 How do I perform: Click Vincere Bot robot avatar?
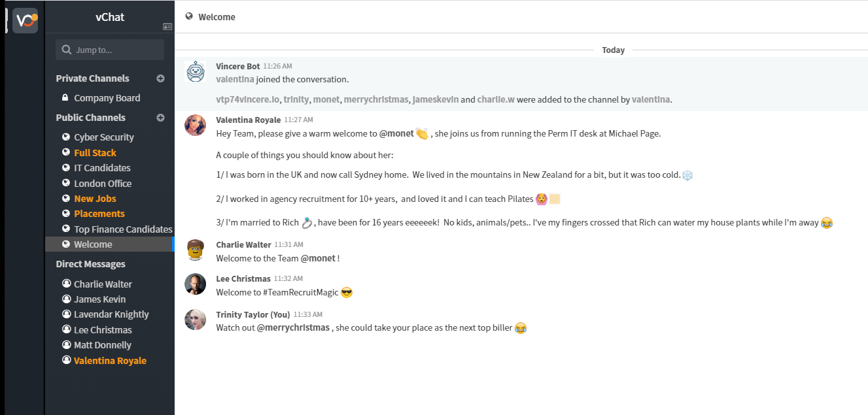click(196, 71)
